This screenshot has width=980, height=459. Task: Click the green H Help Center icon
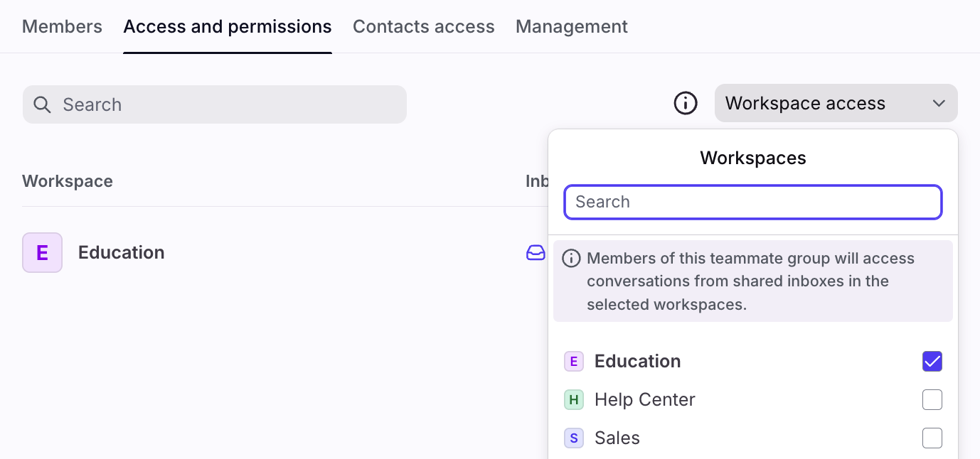coord(574,400)
